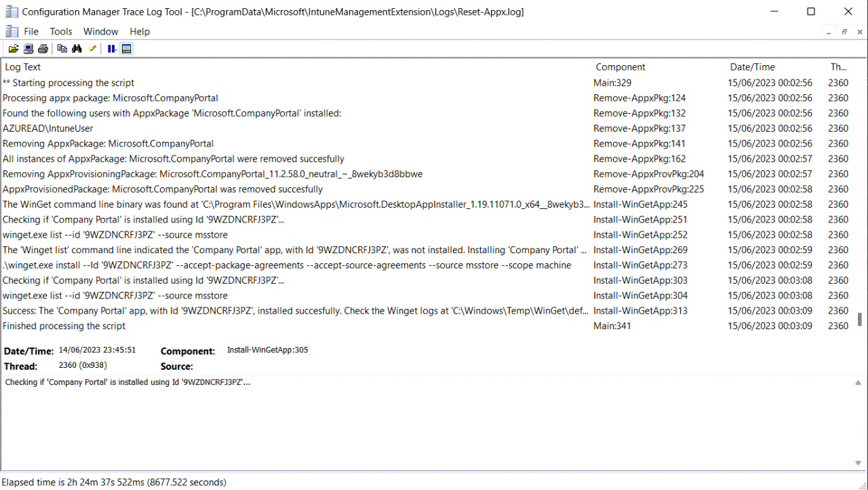Click component cell 'Install-WinGetApp:304'

pos(641,296)
